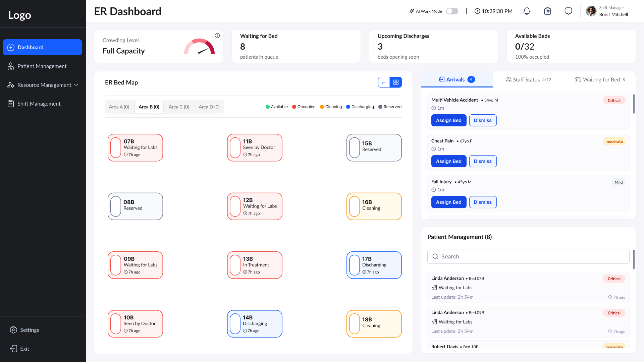Open Settings gear in sidebar
Screen dimensions: 644x362
[13, 330]
